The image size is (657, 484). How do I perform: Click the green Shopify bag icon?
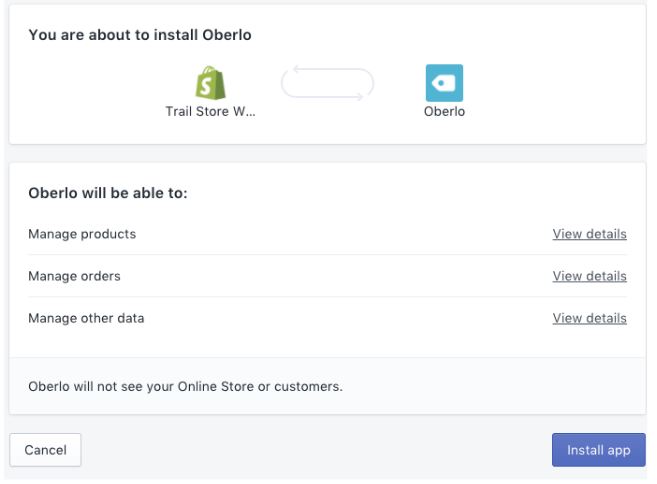coord(210,83)
